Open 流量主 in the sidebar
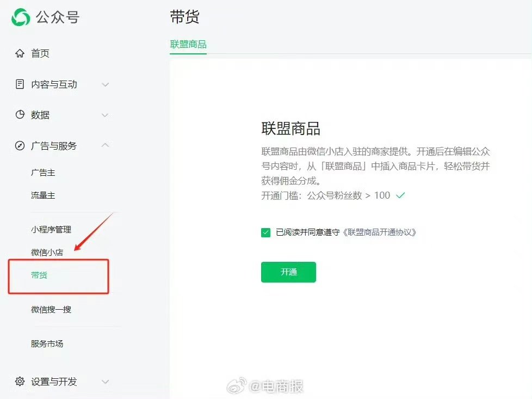This screenshot has width=532, height=399. 43,195
